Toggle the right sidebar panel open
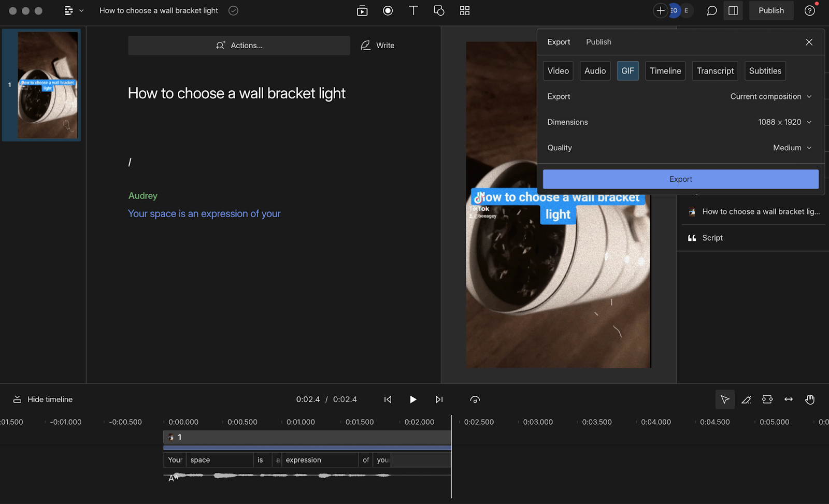 point(733,10)
